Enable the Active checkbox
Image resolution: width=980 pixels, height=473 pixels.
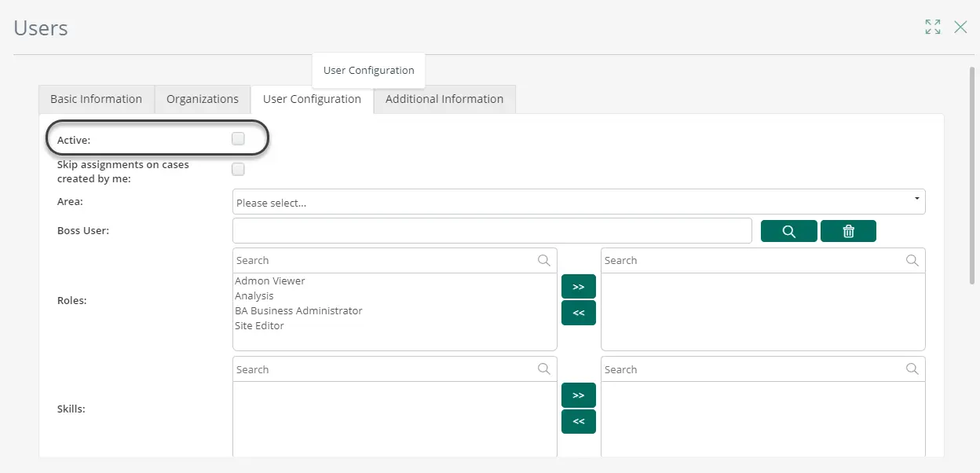coord(238,139)
